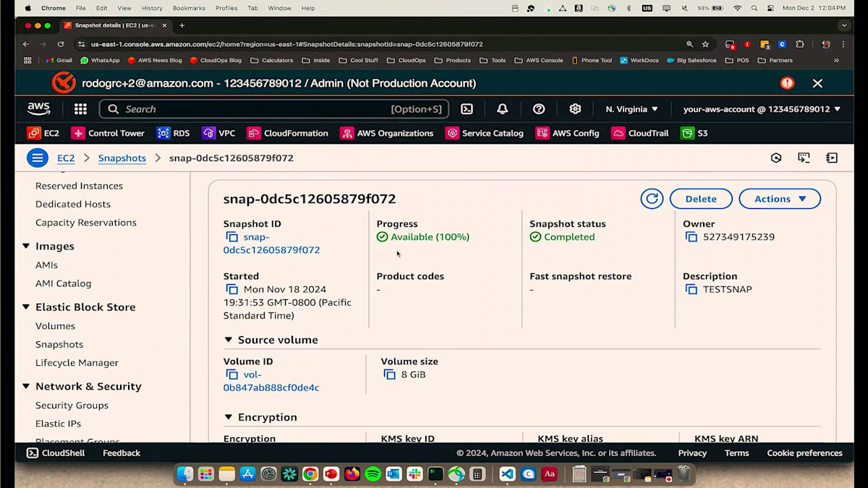868x488 pixels.
Task: Toggle the hamburger navigation menu
Action: (38, 158)
